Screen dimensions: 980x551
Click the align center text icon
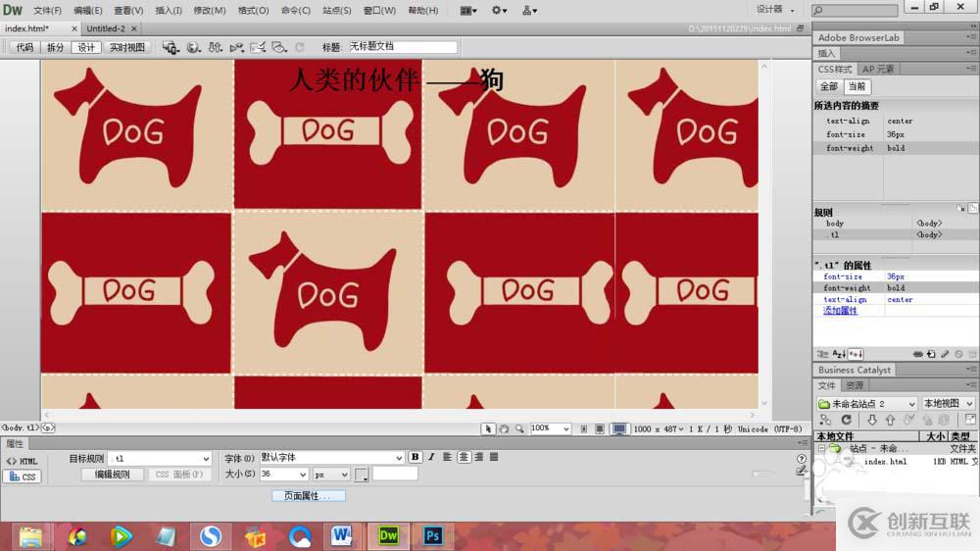464,458
